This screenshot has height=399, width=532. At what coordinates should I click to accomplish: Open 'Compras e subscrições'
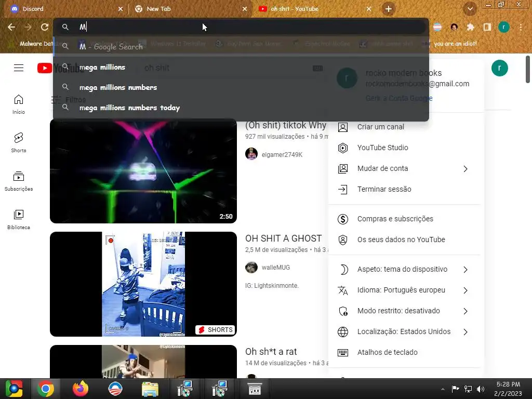pos(404,219)
